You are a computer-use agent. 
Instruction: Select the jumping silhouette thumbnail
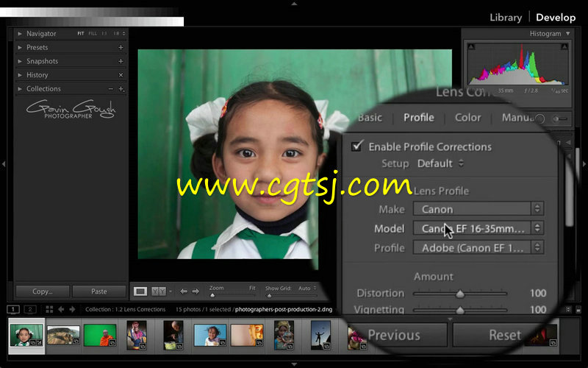pos(320,335)
